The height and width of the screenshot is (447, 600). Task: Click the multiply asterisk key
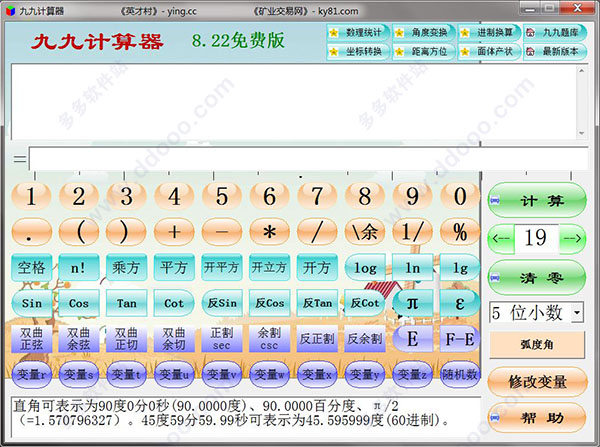coord(269,232)
